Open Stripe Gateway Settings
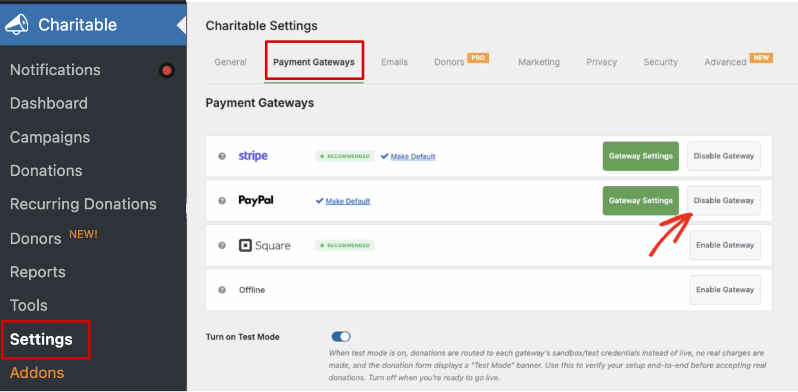Screen dimensions: 798x392 click(x=641, y=156)
